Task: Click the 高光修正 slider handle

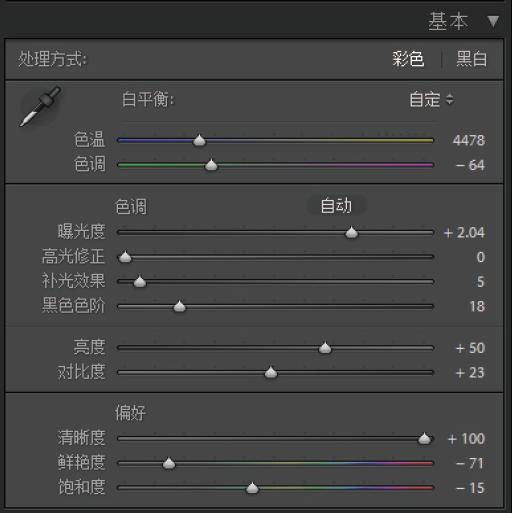Action: [125, 257]
